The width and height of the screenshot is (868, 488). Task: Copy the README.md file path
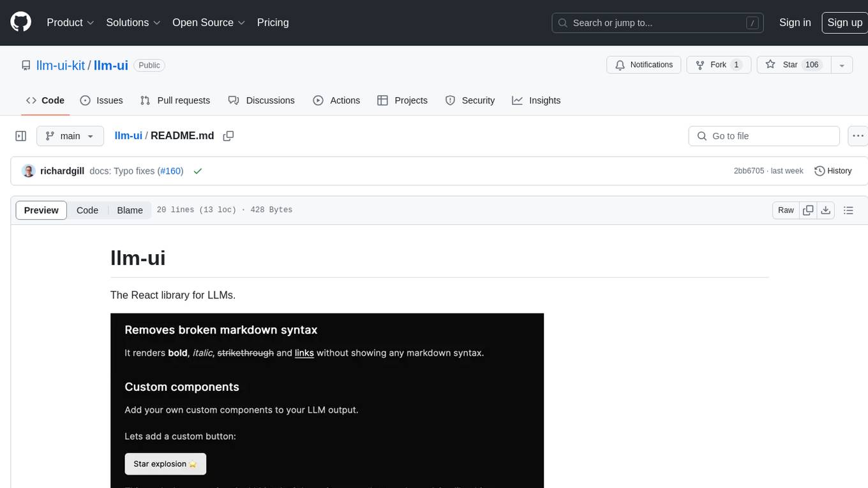[x=228, y=136]
